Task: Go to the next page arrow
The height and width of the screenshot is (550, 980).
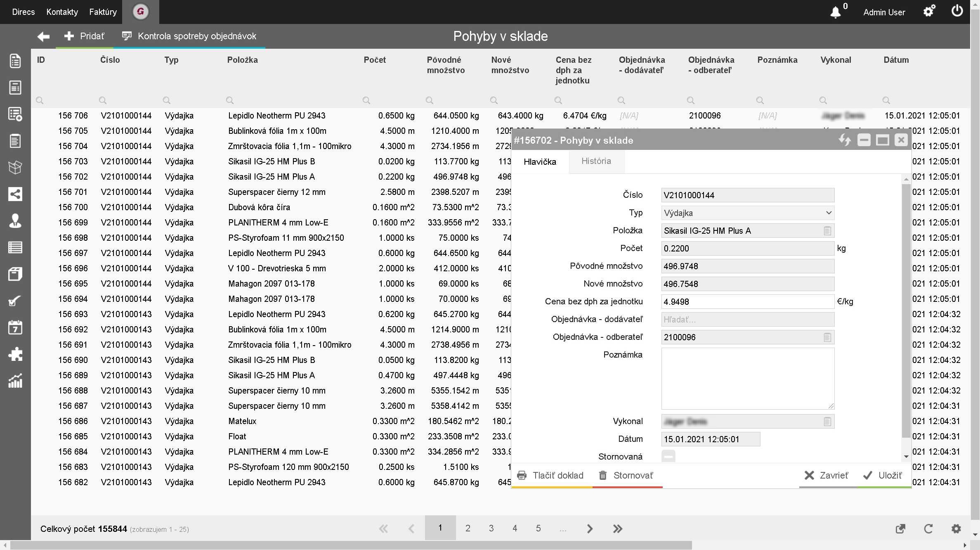Action: 590,529
